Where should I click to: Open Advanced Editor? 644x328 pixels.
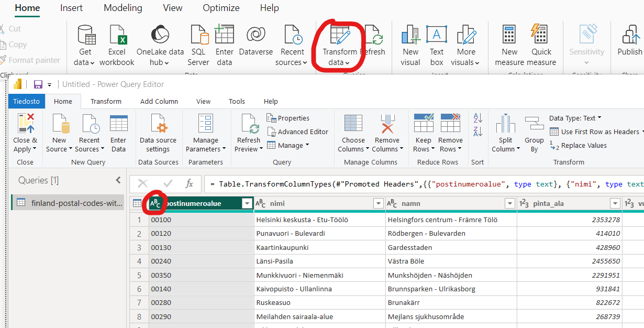point(297,132)
